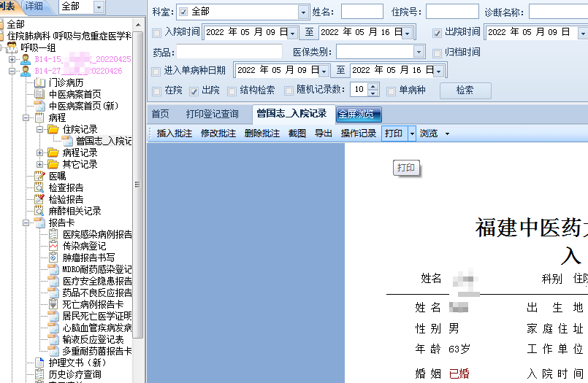Check the 单病种 checkbox
This screenshot has height=383, width=588.
coord(391,91)
